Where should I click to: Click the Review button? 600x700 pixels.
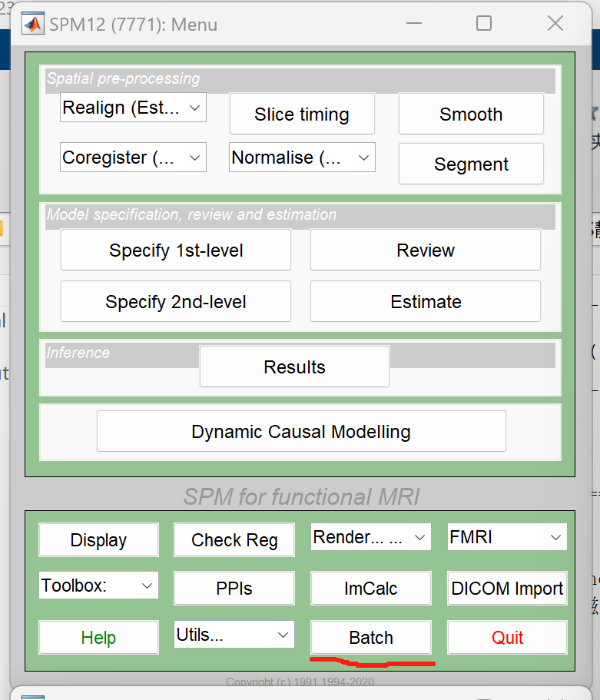tap(426, 250)
